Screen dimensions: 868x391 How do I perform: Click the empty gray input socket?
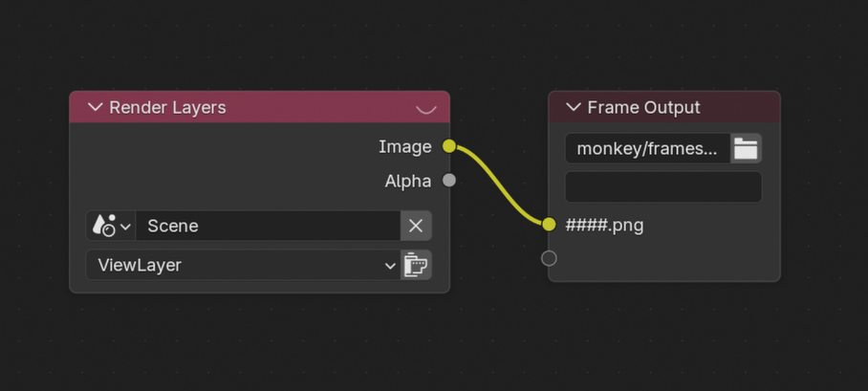(549, 257)
